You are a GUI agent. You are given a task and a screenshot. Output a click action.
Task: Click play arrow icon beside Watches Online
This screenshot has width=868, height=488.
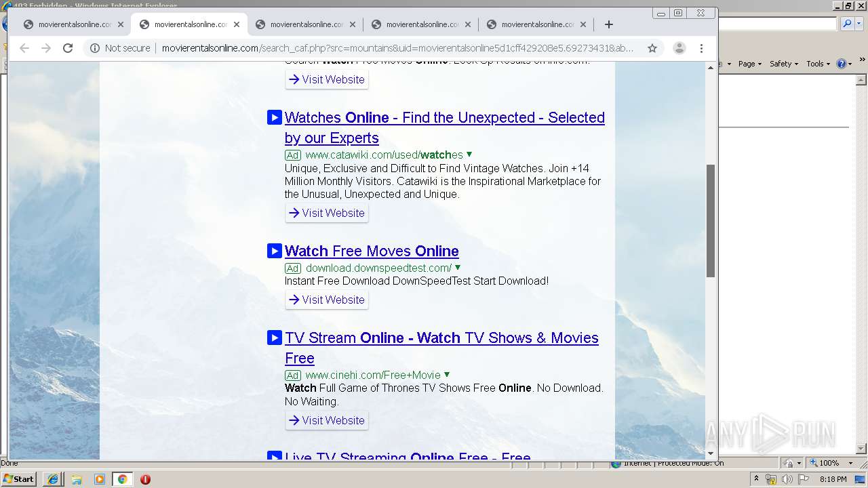(275, 117)
